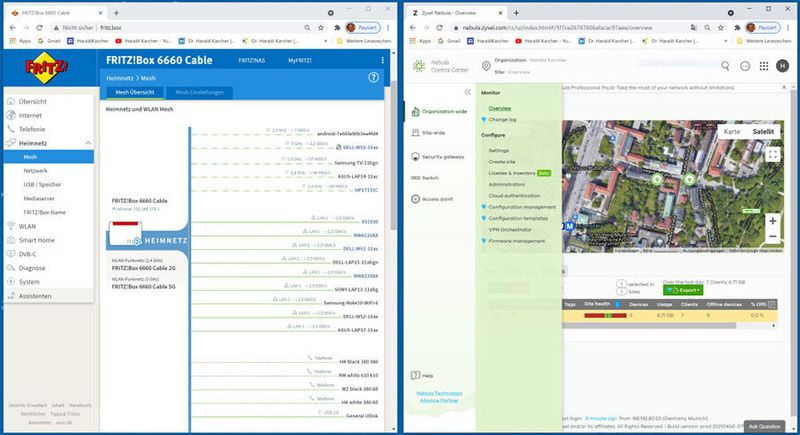This screenshot has width=800, height=435.
Task: Reload the fritz.box browser page
Action: pos(40,28)
